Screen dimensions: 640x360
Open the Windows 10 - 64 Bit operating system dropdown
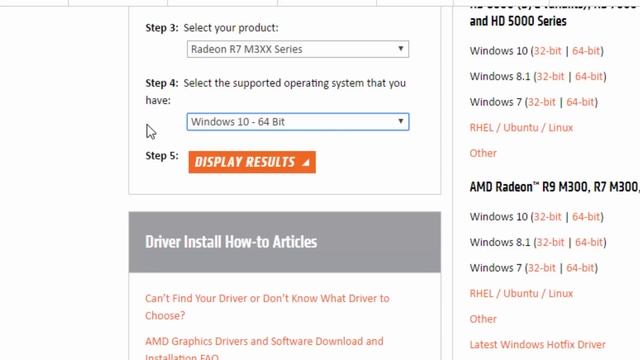(x=298, y=122)
